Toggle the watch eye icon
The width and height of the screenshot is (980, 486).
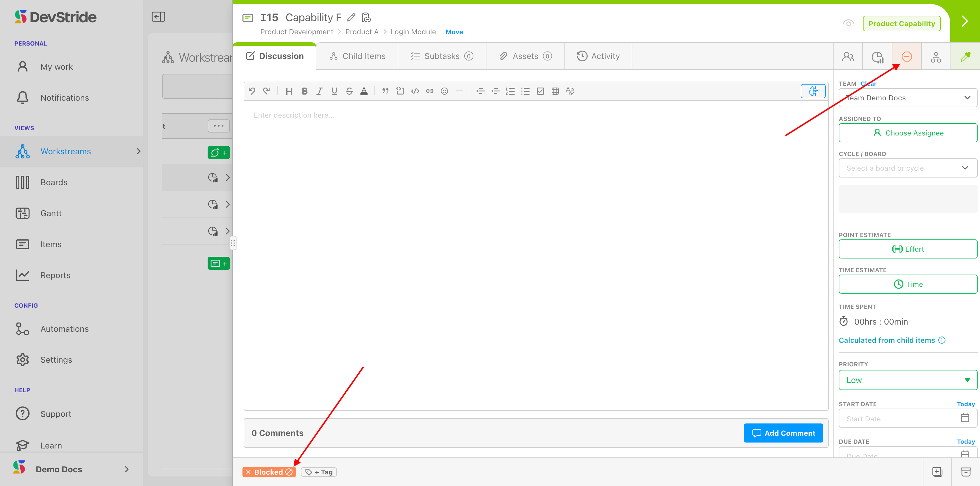[848, 24]
